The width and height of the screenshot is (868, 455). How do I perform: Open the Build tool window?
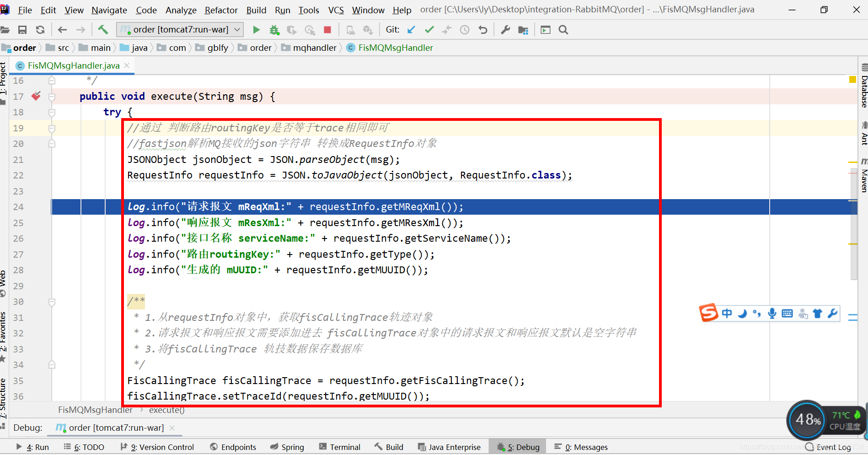(389, 447)
